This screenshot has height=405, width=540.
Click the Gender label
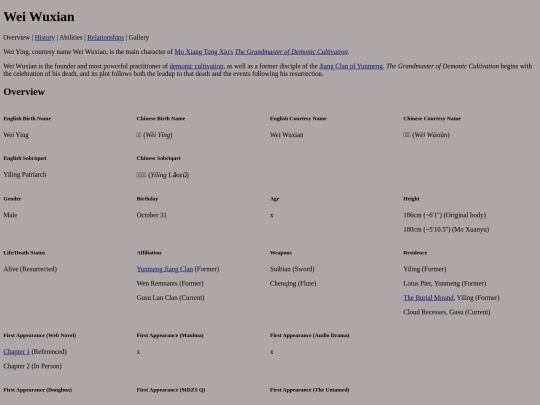[x=12, y=199]
